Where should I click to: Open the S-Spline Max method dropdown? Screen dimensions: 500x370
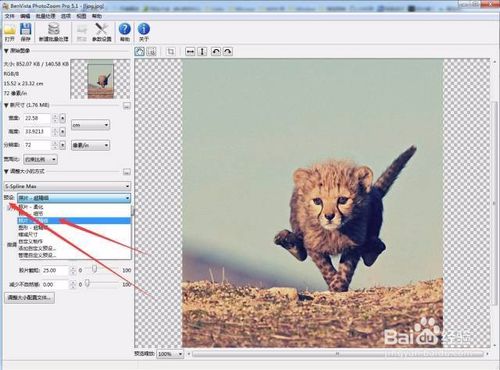point(67,186)
